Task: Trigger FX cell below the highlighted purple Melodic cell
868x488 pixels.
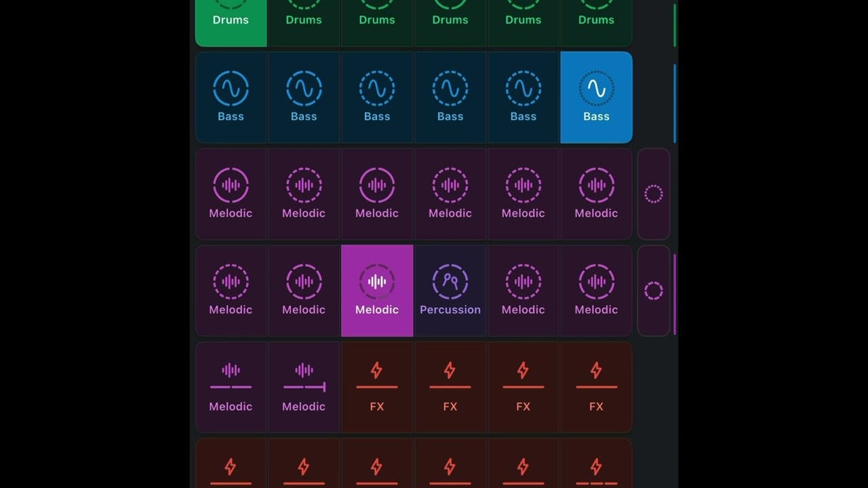Action: click(x=377, y=388)
